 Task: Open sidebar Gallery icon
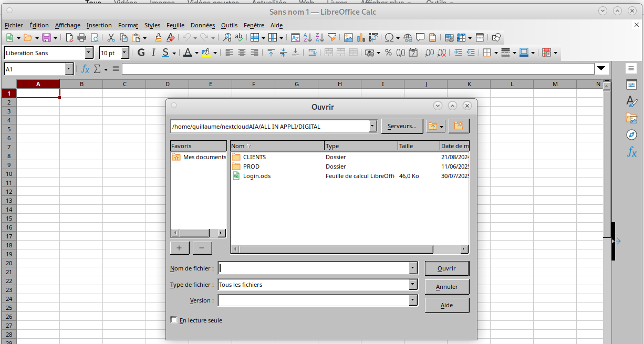point(631,118)
